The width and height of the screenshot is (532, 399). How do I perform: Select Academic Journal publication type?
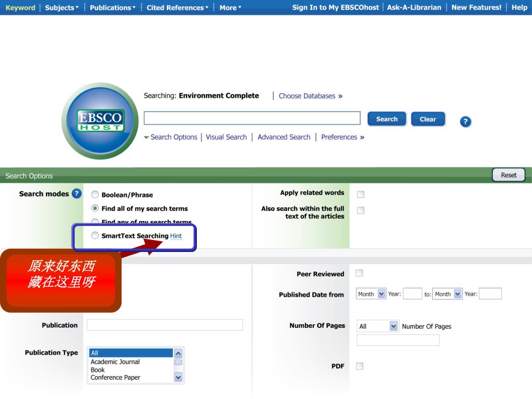click(115, 362)
